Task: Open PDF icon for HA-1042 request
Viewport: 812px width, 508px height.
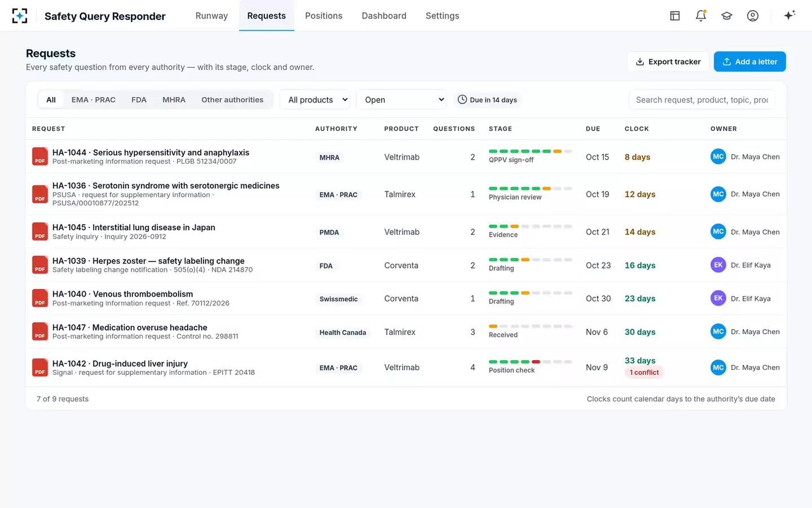Action: click(40, 367)
